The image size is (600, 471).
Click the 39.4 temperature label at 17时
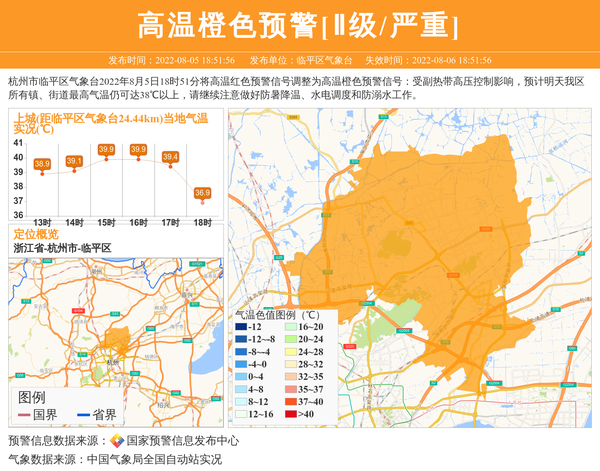[170, 156]
